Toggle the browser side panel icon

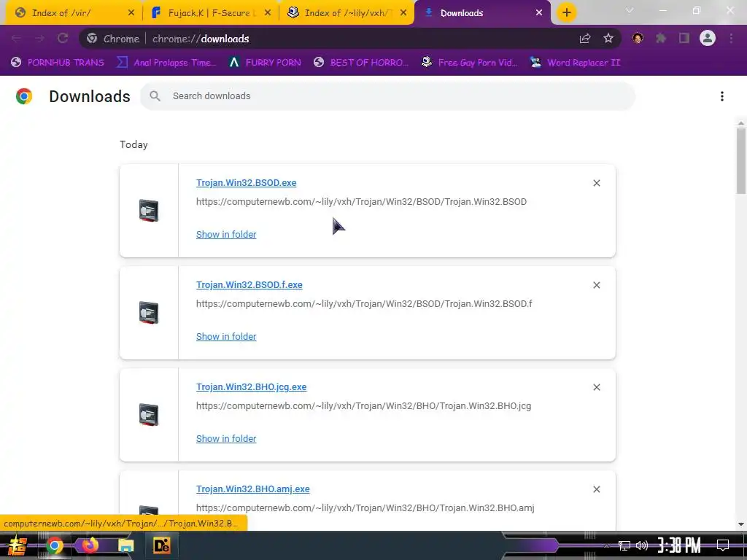tap(684, 39)
